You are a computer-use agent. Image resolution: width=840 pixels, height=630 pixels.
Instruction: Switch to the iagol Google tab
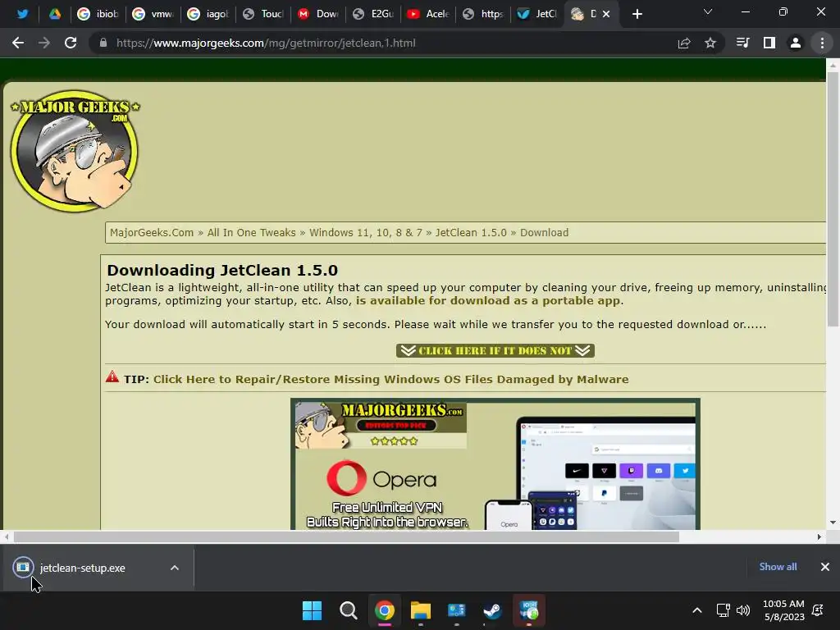pos(208,14)
